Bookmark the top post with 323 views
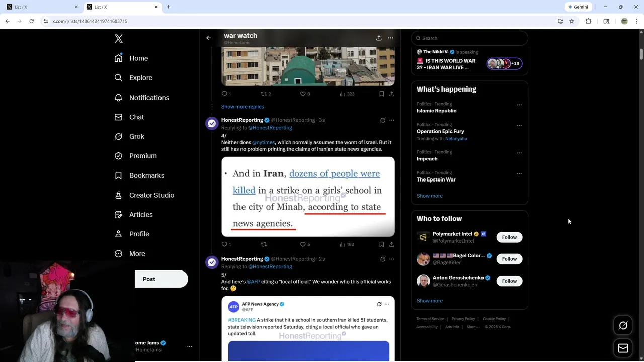Viewport: 644px width, 362px height. [382, 94]
